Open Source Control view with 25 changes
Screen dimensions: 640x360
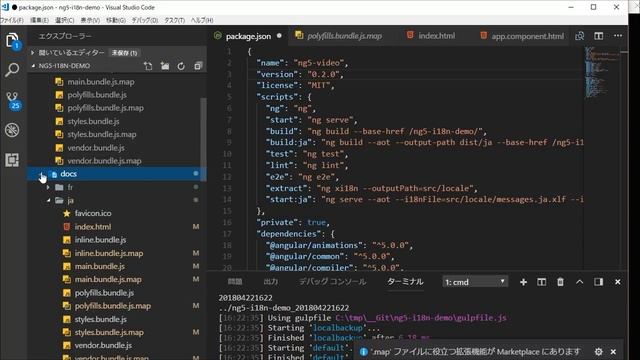[13, 101]
